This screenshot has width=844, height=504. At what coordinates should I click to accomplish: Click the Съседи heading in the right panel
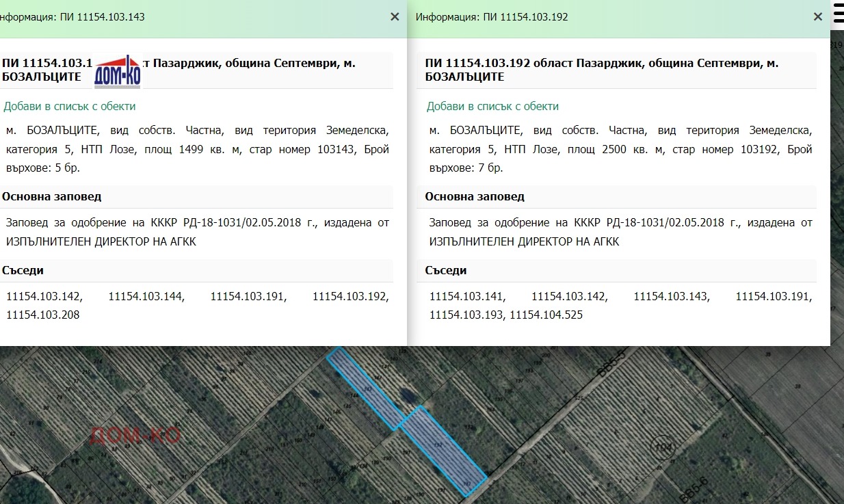tap(446, 270)
